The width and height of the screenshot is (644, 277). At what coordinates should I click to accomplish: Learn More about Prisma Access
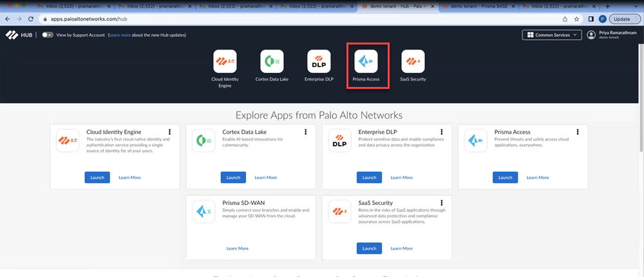pyautogui.click(x=538, y=178)
